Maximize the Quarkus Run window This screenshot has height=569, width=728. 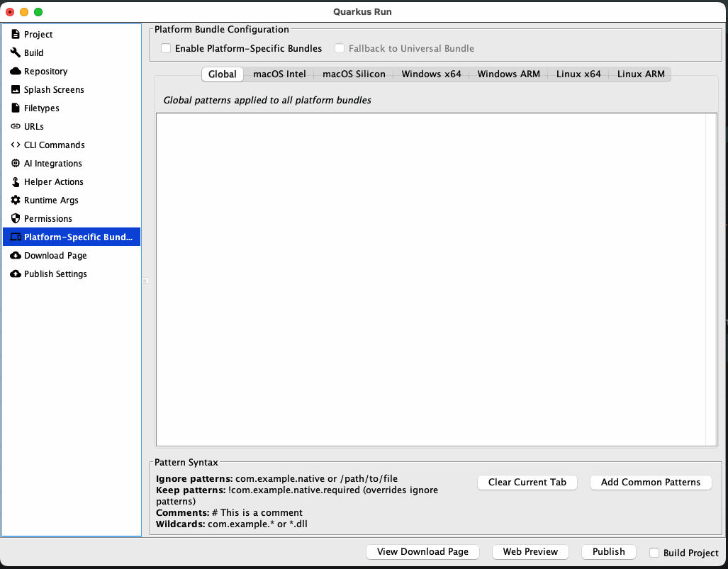38,12
